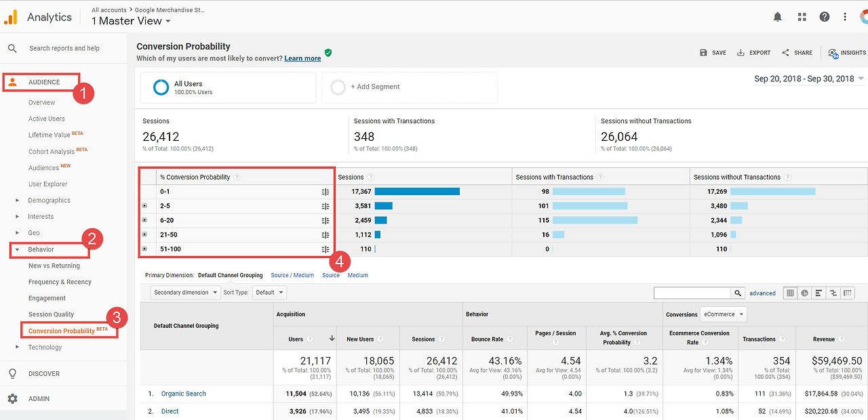Open the Organic Search channel

[x=184, y=394]
